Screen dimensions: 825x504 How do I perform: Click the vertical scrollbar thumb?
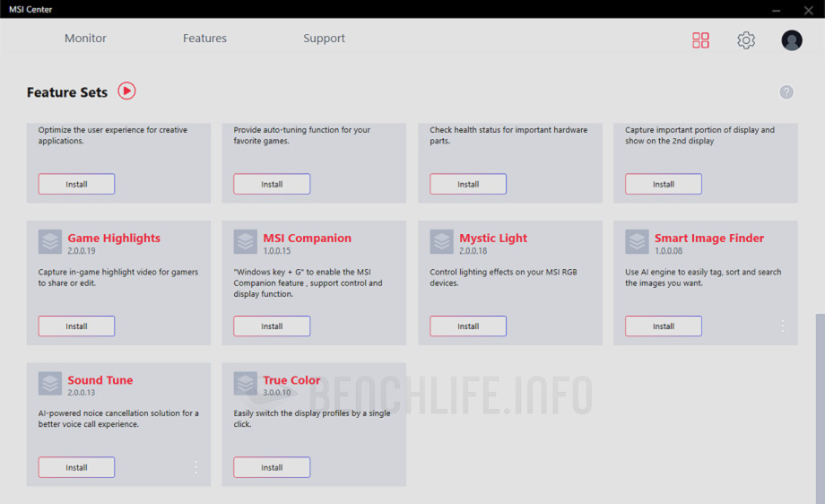click(820, 408)
